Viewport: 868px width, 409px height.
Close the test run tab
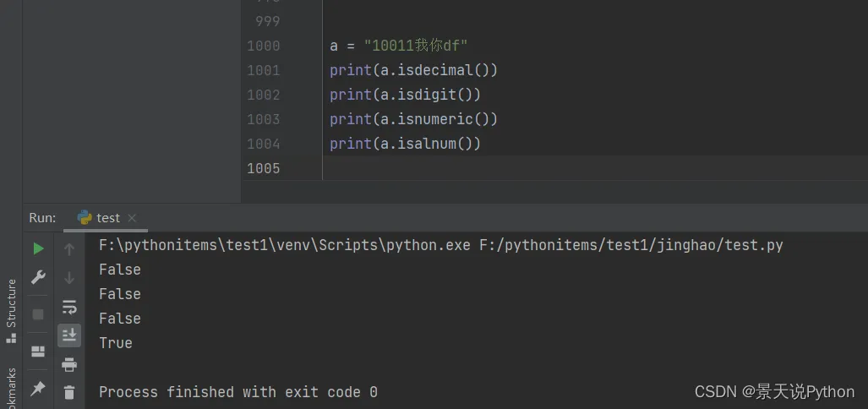point(132,218)
